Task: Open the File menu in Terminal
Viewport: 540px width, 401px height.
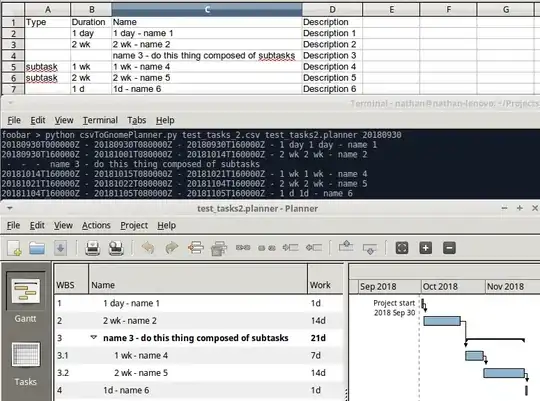Action: click(14, 120)
